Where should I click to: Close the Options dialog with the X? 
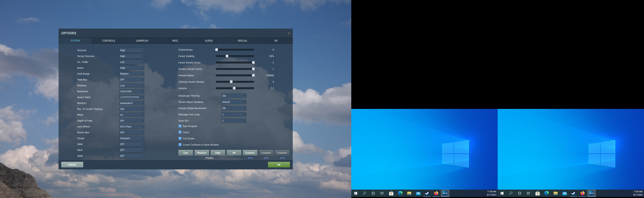click(x=289, y=33)
